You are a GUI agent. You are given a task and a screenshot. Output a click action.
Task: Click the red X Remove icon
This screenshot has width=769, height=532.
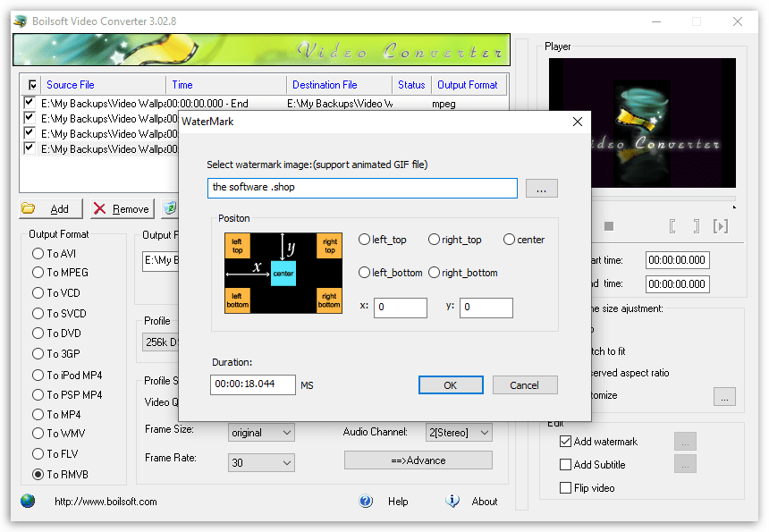coord(101,208)
